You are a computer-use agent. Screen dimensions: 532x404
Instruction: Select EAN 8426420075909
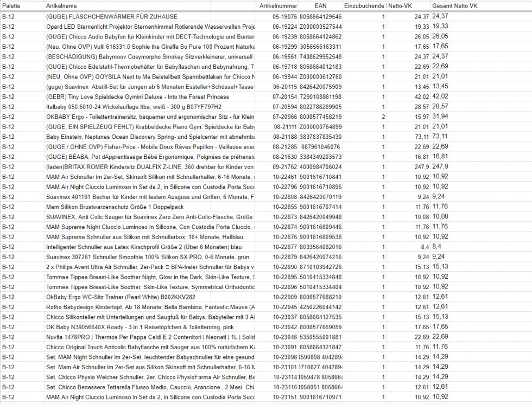(x=321, y=87)
